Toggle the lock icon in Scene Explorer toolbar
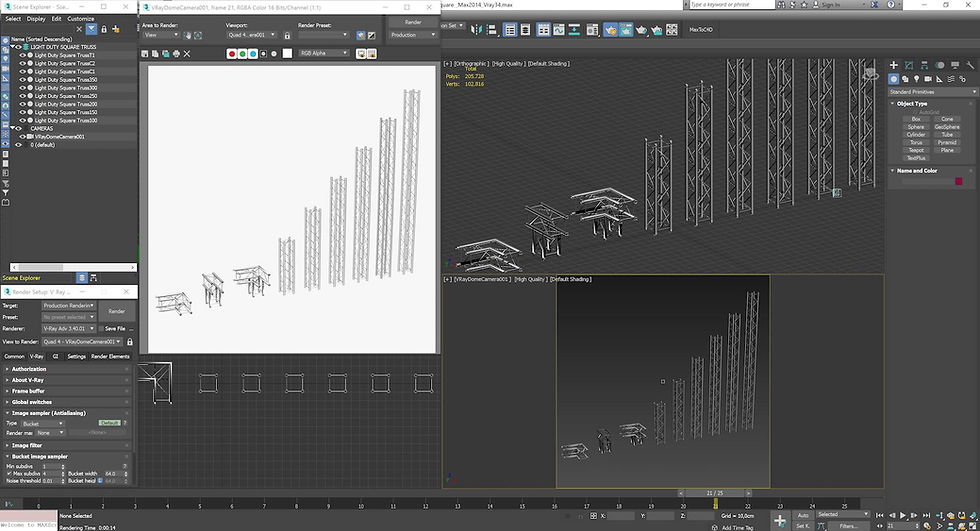 106,30
